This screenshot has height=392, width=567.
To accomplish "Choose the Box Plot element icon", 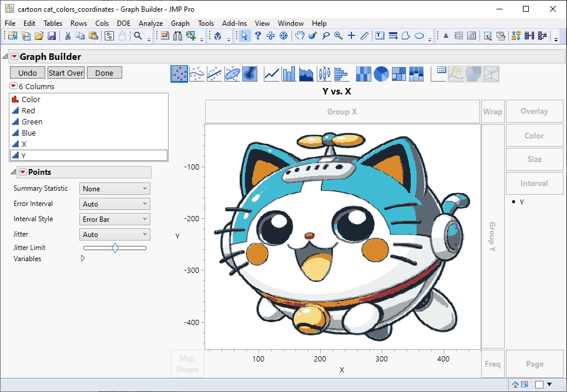I will click(324, 74).
